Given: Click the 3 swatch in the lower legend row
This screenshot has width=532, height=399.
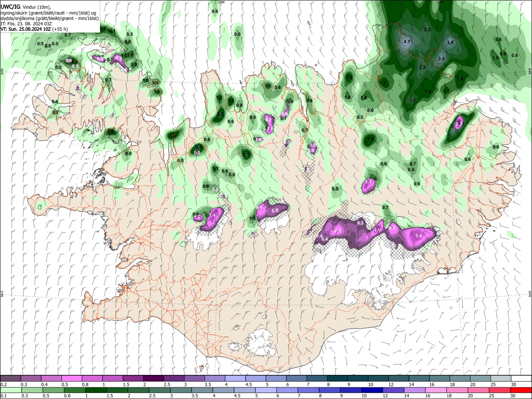Looking at the screenshot, I should coord(180,390).
